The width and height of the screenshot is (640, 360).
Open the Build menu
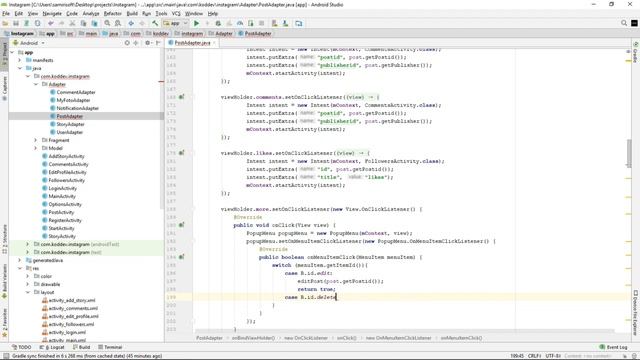pos(132,13)
